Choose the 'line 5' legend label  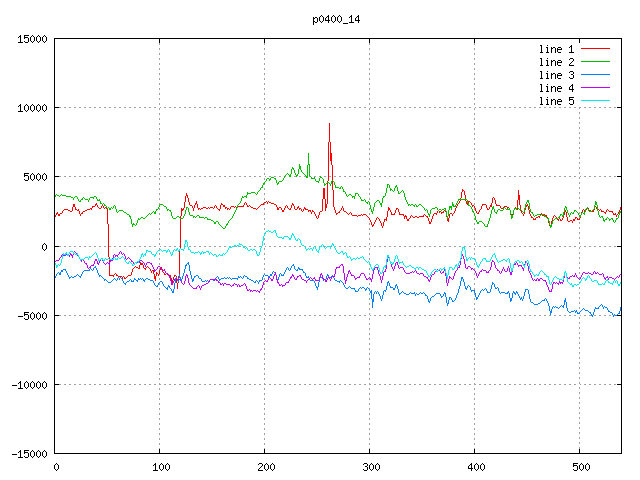(557, 101)
